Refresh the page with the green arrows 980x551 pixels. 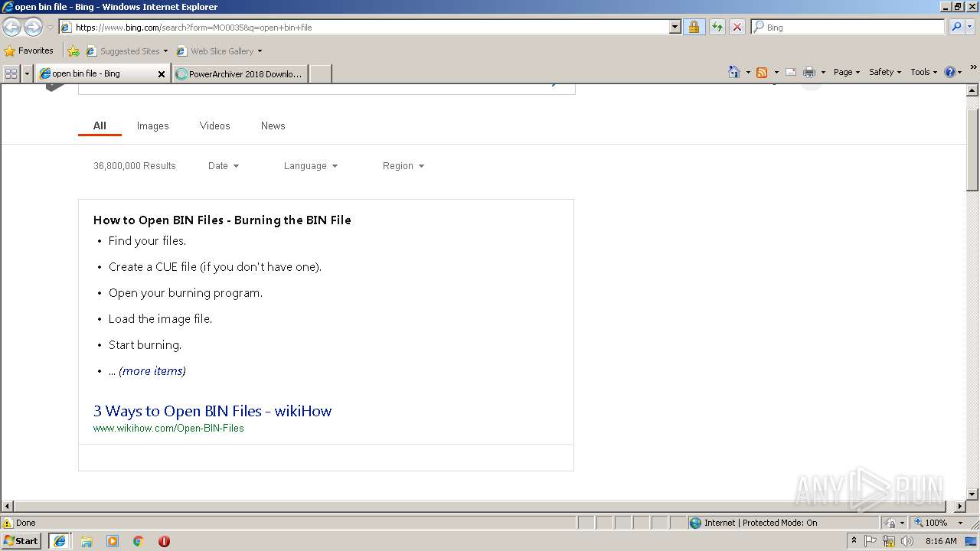717,27
